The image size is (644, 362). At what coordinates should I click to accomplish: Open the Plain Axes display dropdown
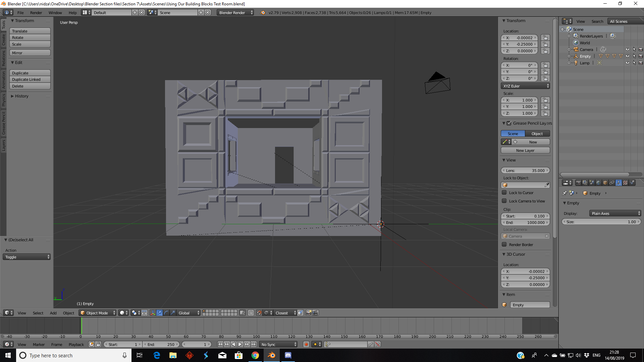615,214
